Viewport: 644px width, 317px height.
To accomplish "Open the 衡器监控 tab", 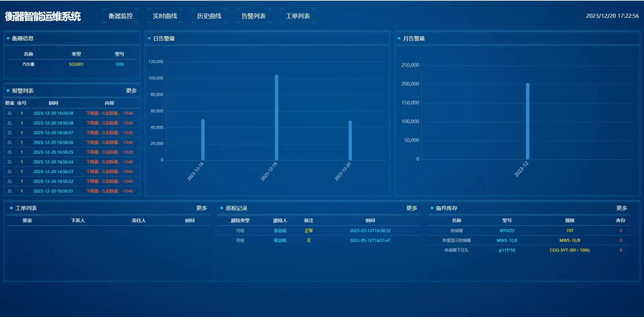I will coord(120,16).
